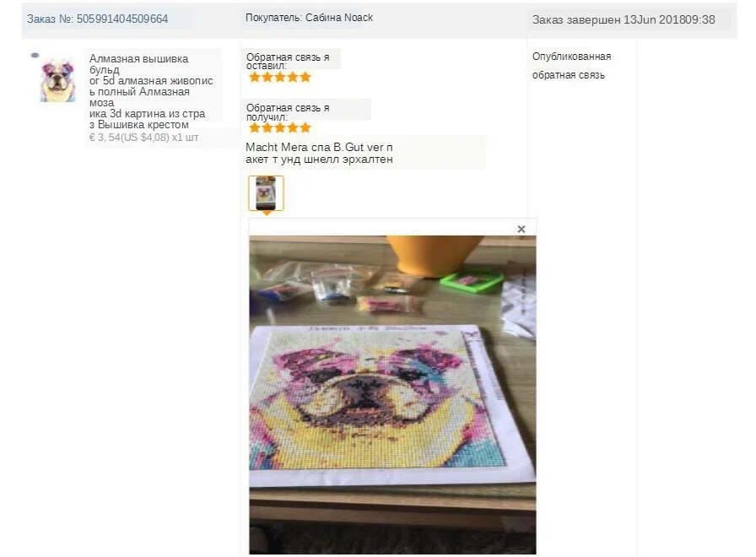Select the Macht Mега review comment text
756x557 pixels.
pyautogui.click(x=319, y=153)
